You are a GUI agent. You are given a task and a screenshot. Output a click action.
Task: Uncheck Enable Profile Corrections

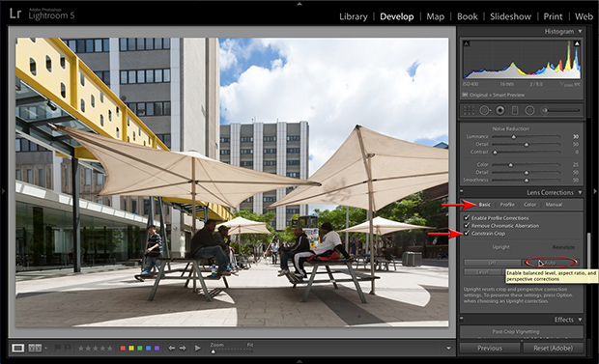467,217
